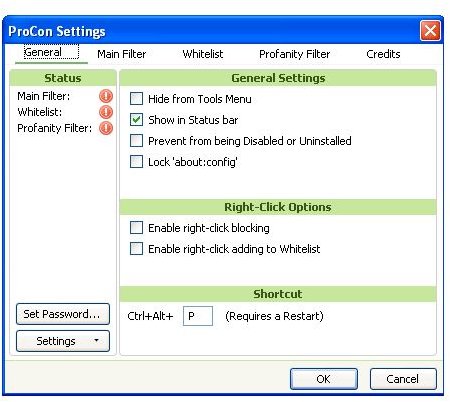Tick the Lock 'about:config' checkbox
This screenshot has height=402, width=450.
tap(136, 162)
